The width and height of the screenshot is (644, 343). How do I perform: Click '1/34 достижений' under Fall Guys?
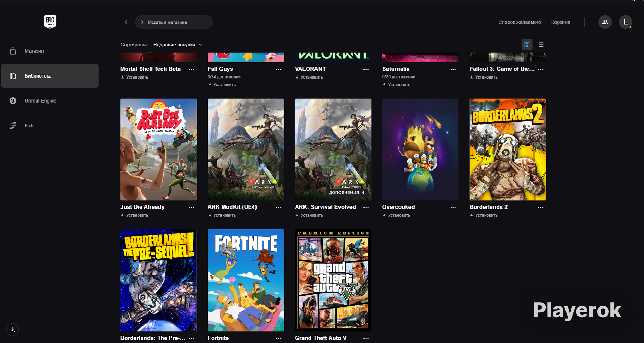click(x=224, y=77)
